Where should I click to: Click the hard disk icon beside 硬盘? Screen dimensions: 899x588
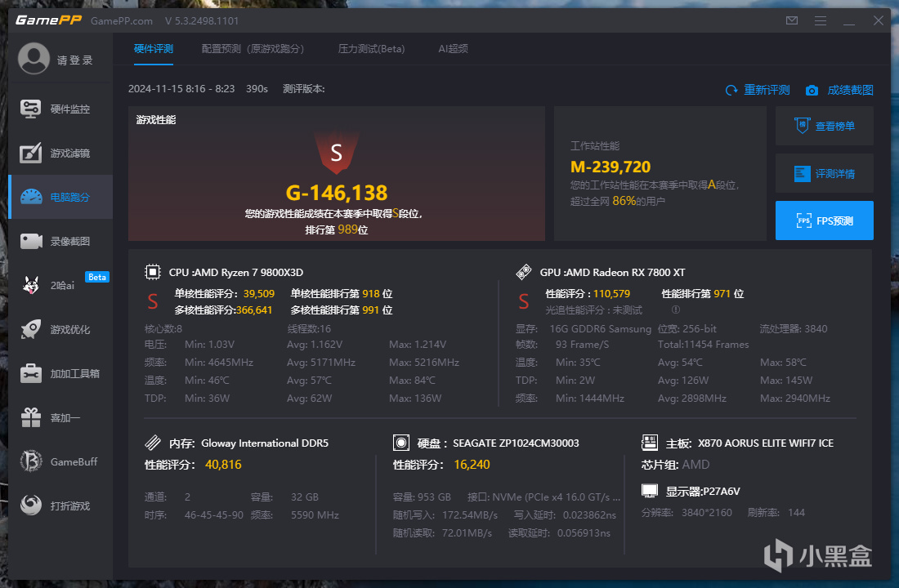(401, 443)
